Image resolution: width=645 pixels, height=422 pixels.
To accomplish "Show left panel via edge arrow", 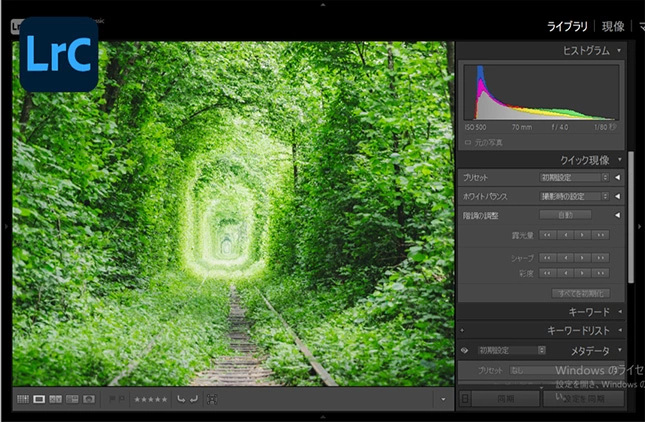I will click(x=6, y=226).
